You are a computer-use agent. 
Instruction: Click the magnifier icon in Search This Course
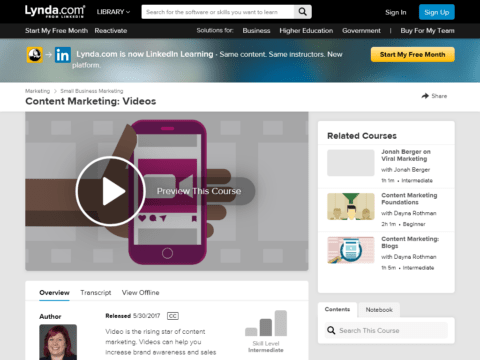[331, 330]
